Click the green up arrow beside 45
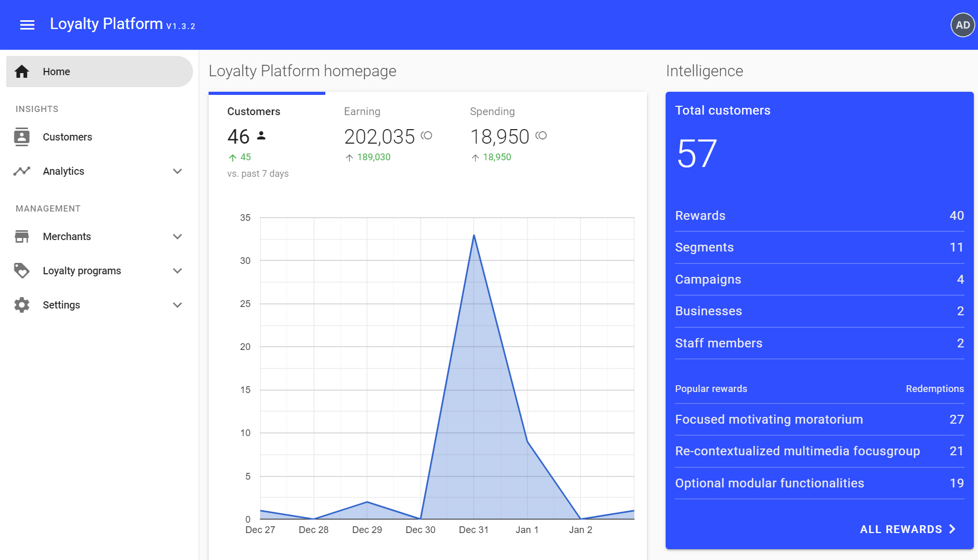 232,158
